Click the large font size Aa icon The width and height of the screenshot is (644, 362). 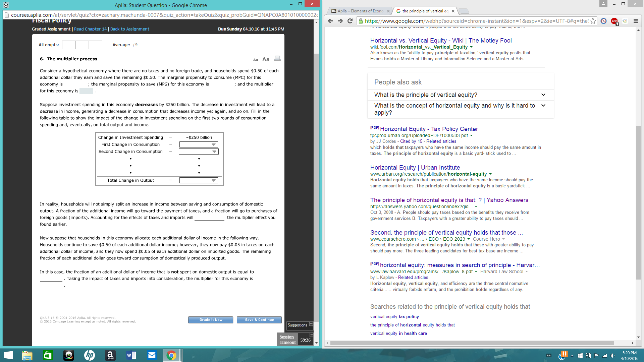point(266,59)
